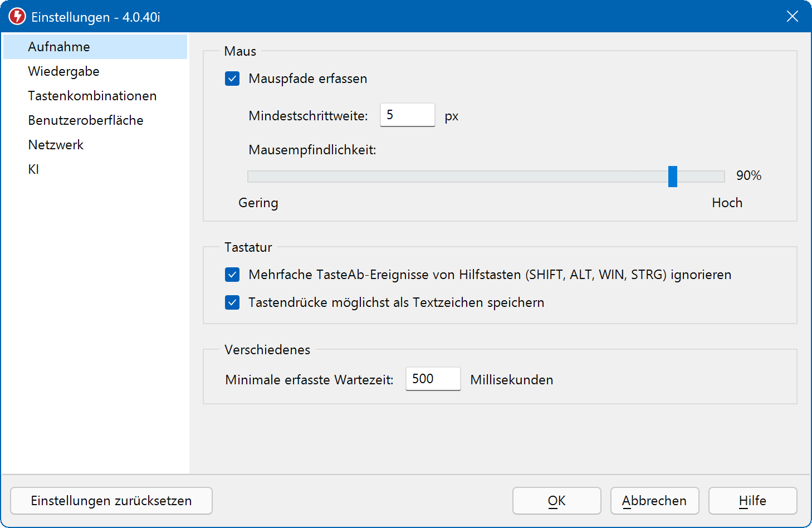Uncheck the Mauspfade erfassen checkbox
This screenshot has height=528, width=812.
point(232,79)
